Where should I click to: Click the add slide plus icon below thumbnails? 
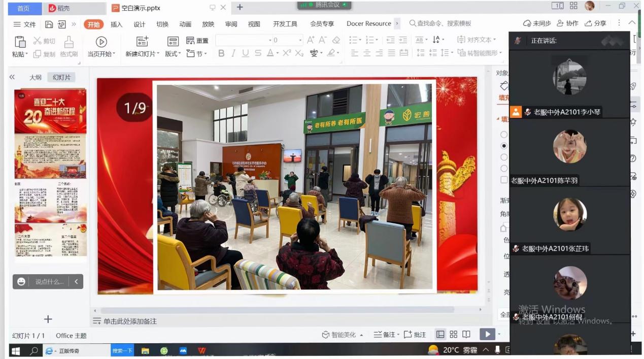pos(48,319)
